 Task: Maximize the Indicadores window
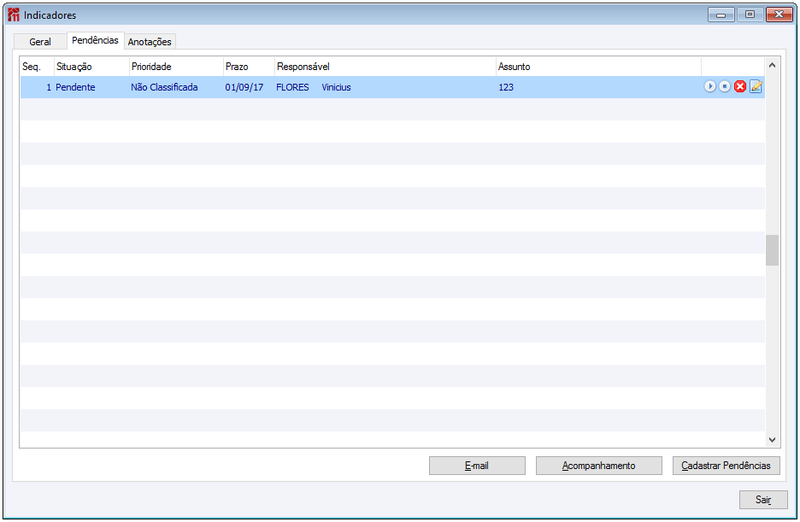point(750,14)
